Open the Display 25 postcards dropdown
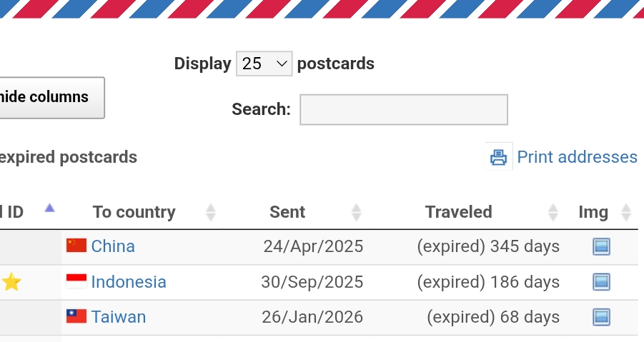 point(264,64)
